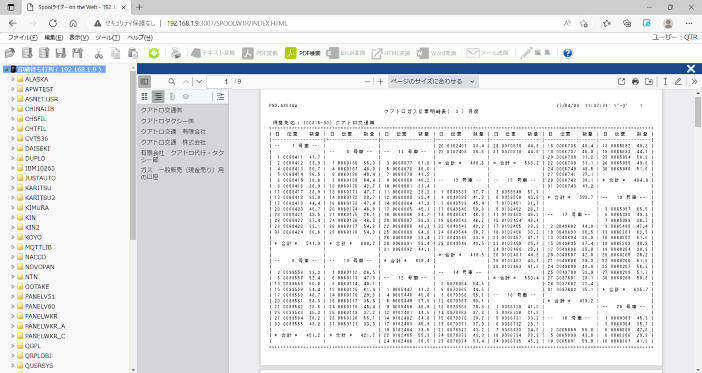Click the printer icon in main toolbar
The width and height of the screenshot is (702, 373).
(176, 53)
